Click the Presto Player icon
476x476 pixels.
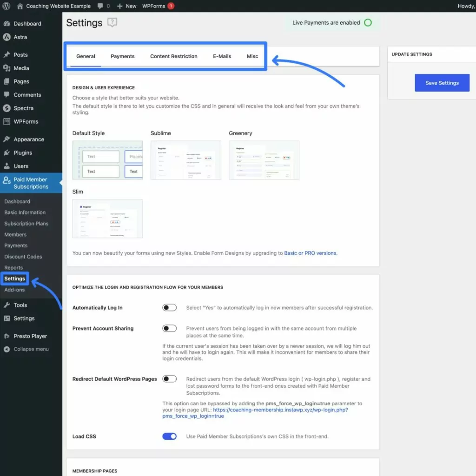(x=7, y=336)
